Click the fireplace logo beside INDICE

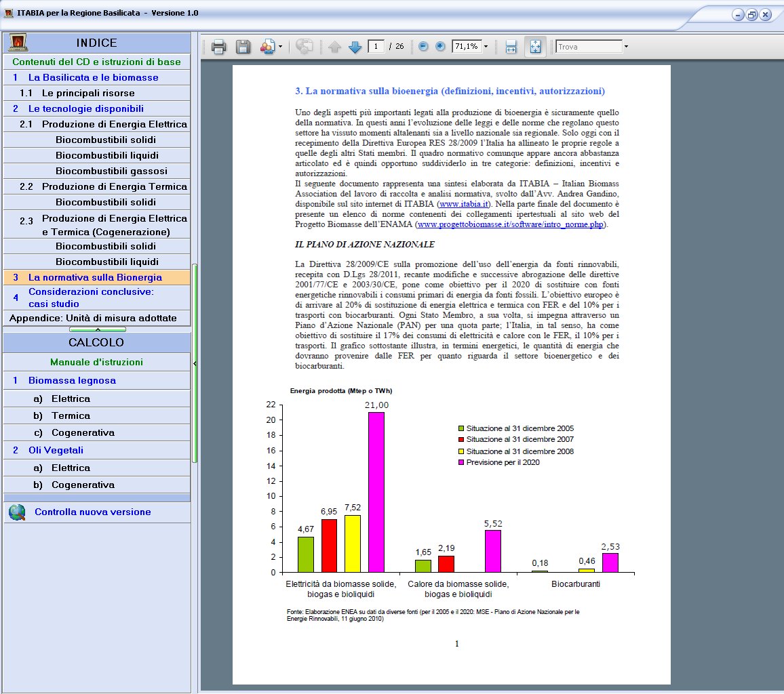point(18,43)
